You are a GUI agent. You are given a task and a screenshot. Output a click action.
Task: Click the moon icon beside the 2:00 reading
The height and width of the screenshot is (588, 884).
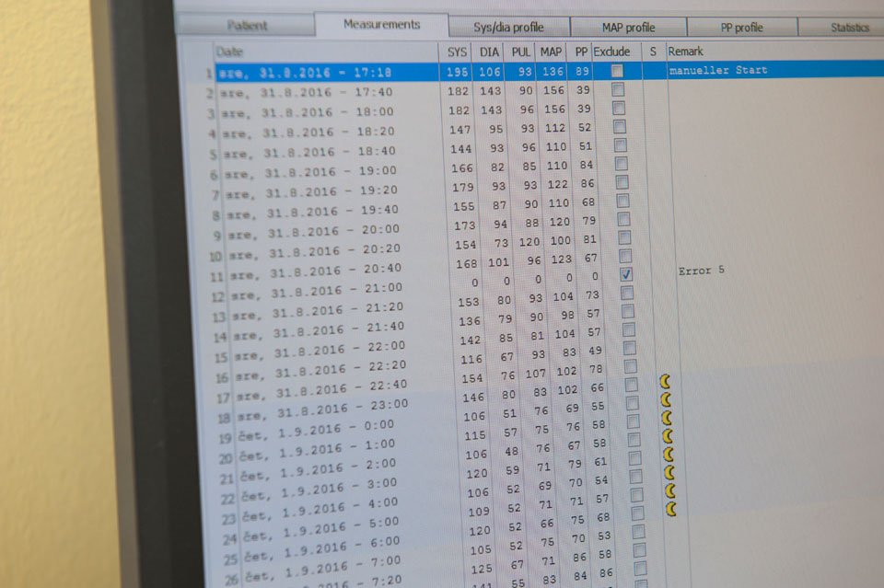668,454
